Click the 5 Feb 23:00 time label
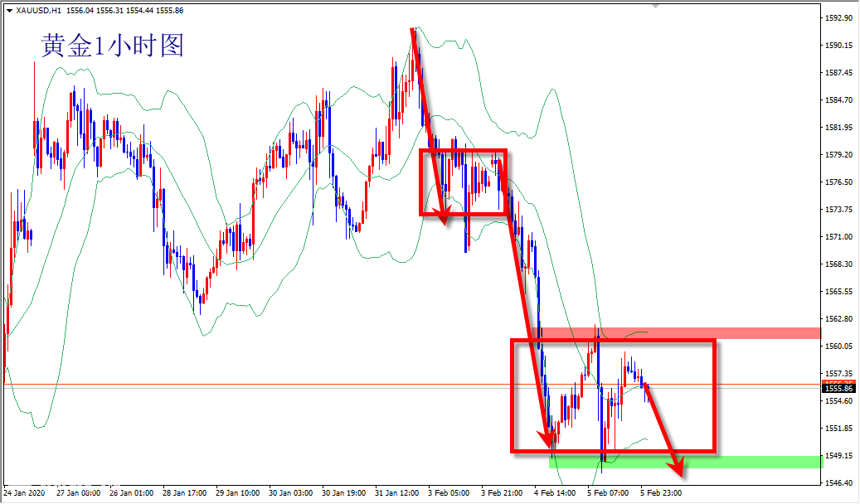This screenshot has height=504, width=860. pos(662,492)
